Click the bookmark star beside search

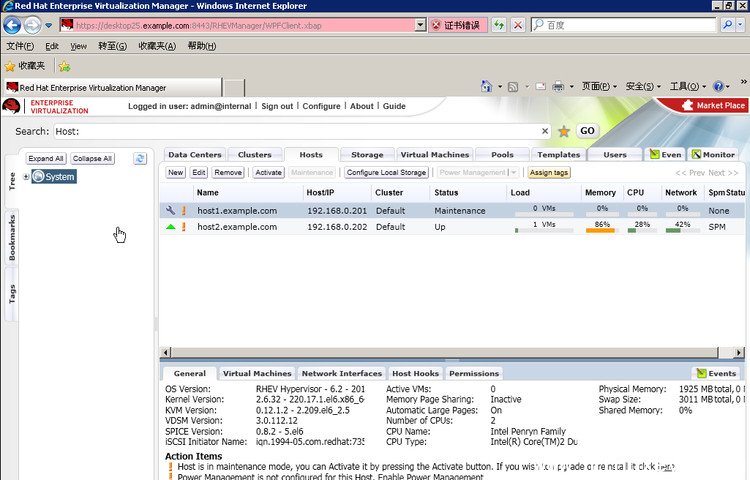tap(564, 131)
